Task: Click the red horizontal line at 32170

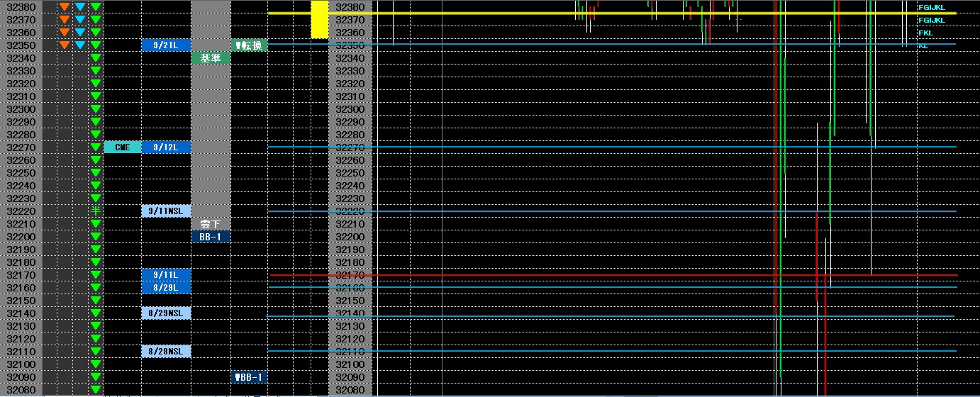Action: pyautogui.click(x=613, y=274)
